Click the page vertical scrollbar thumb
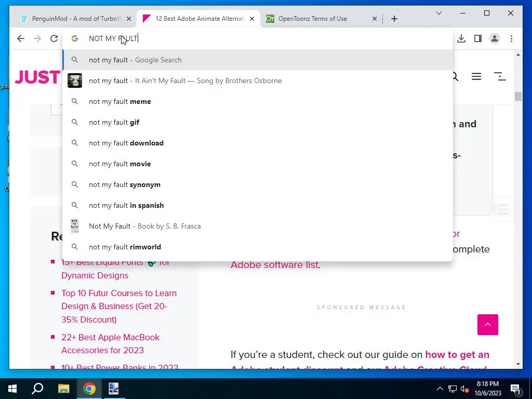532x399 pixels. pos(518,96)
